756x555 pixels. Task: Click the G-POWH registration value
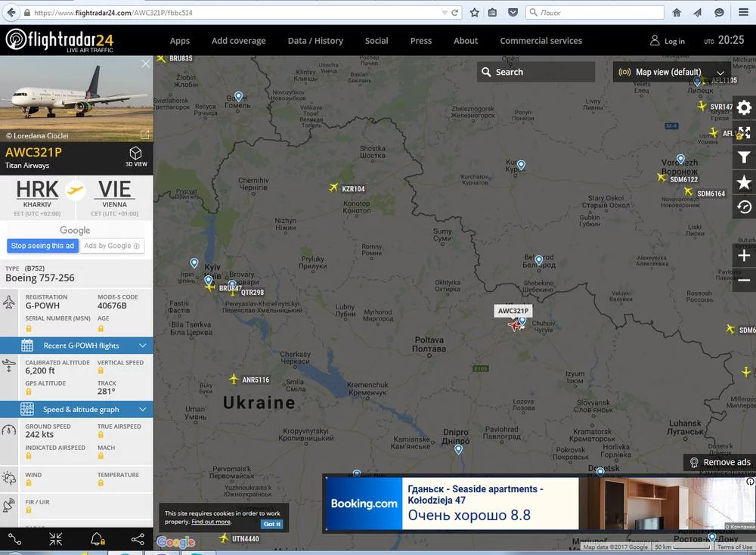pyautogui.click(x=42, y=305)
